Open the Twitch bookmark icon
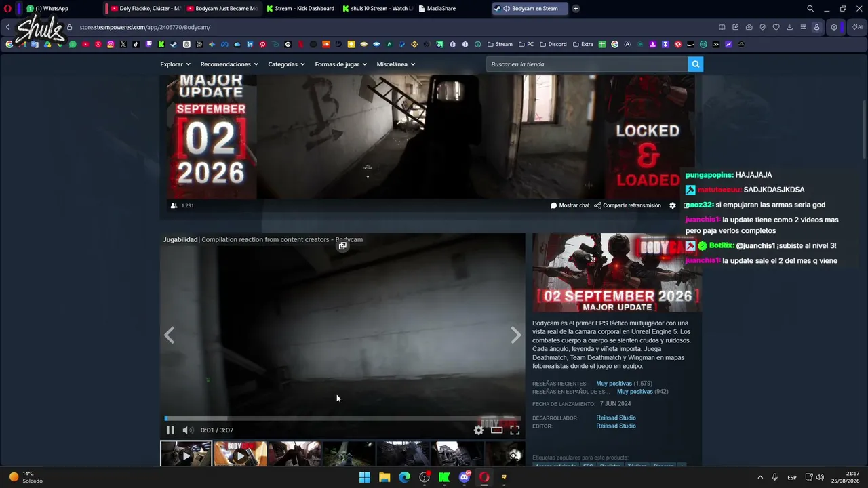868x488 pixels. tap(149, 44)
